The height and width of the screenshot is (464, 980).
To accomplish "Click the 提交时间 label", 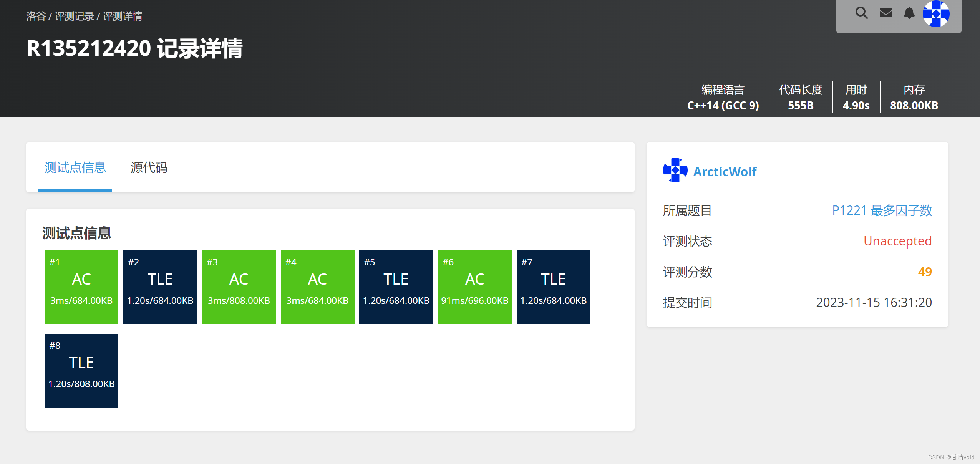I will (x=687, y=303).
